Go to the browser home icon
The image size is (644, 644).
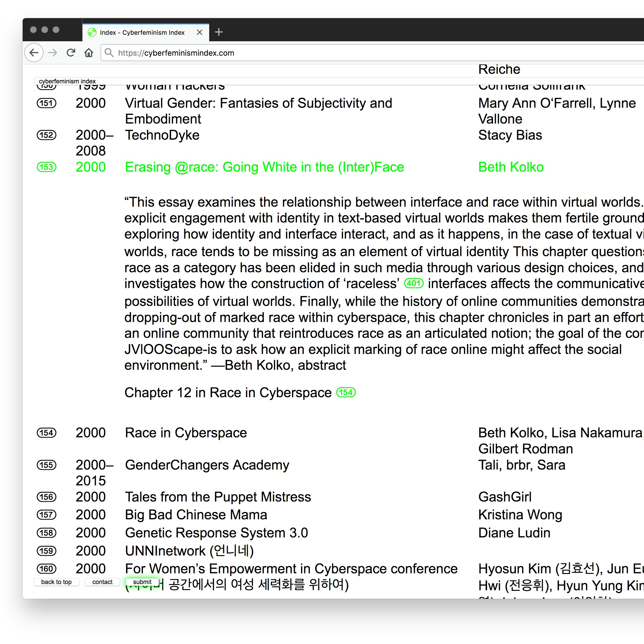89,53
